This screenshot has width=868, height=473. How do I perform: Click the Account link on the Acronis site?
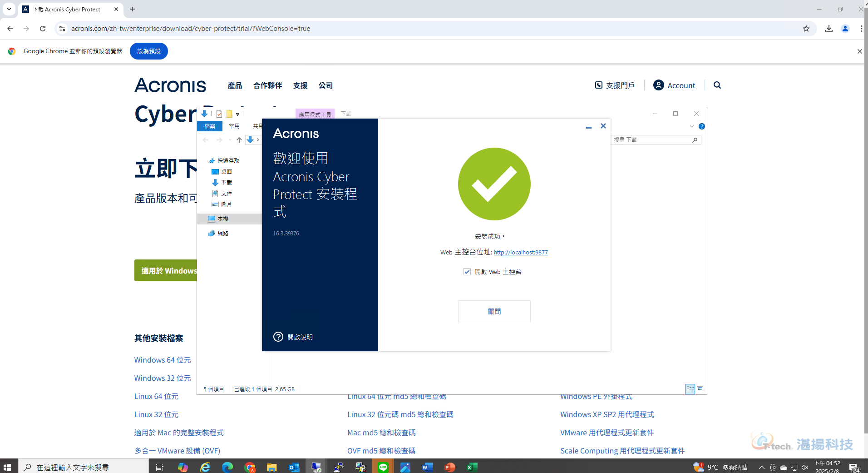click(x=674, y=85)
